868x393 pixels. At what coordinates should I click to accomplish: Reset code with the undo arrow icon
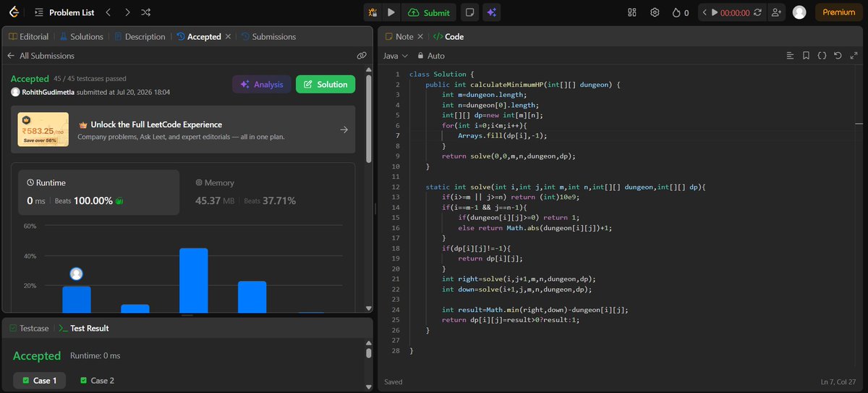click(x=838, y=56)
